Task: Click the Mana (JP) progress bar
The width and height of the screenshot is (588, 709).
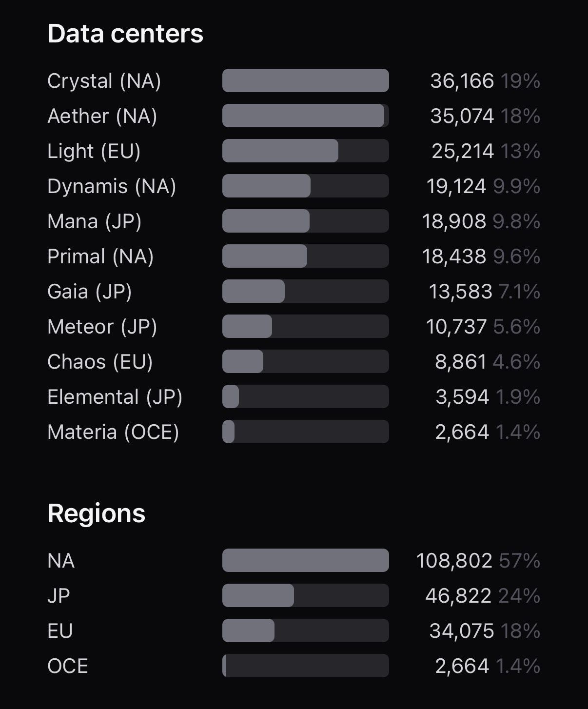Action: (306, 221)
